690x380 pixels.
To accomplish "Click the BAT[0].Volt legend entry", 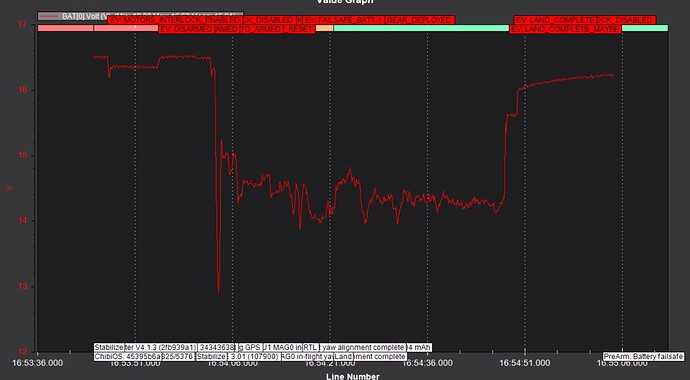I will coord(73,16).
